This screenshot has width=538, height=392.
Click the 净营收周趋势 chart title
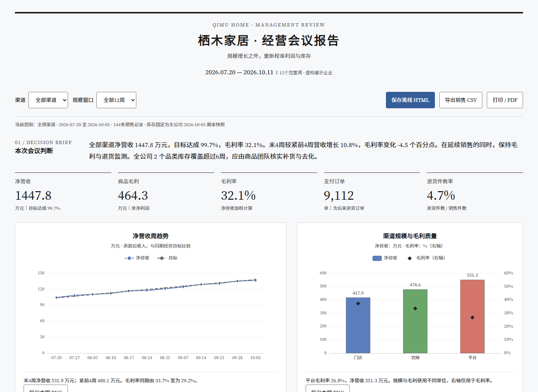151,236
